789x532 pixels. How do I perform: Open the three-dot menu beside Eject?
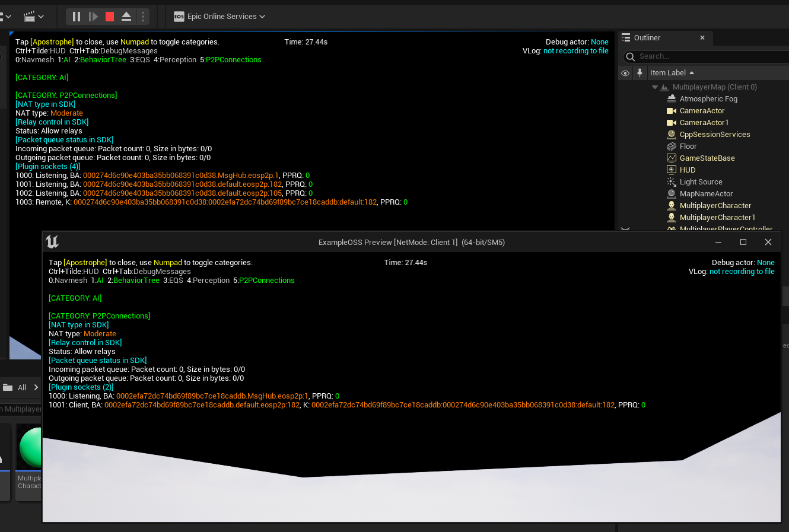click(142, 16)
